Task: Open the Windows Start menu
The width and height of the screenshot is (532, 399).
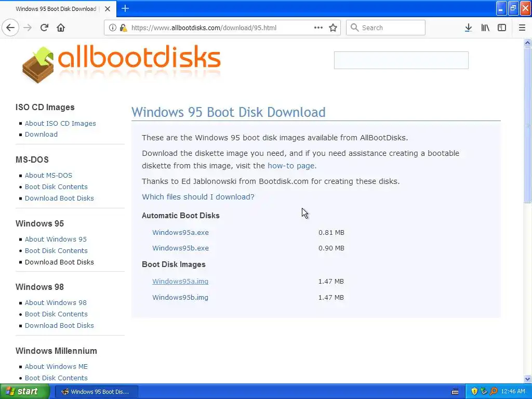Action: click(x=25, y=392)
